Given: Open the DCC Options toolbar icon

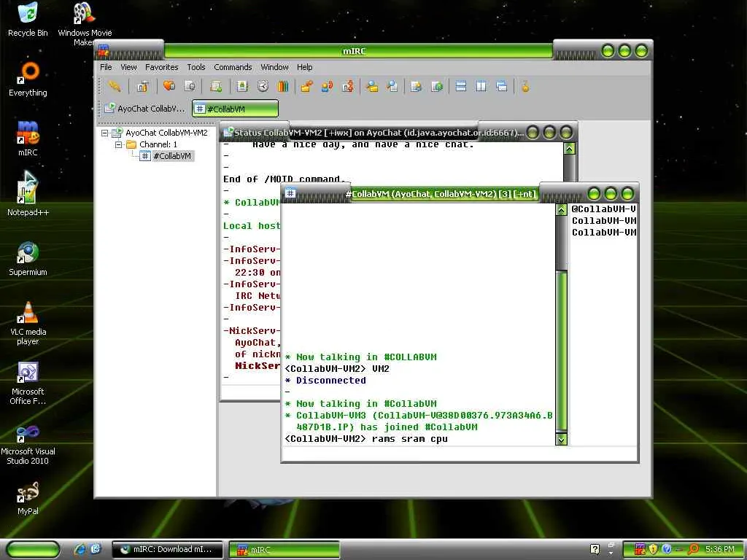Looking at the screenshot, I should [x=348, y=86].
